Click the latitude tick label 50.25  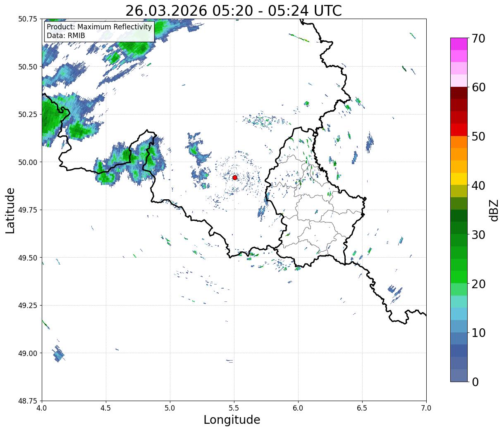(28, 115)
